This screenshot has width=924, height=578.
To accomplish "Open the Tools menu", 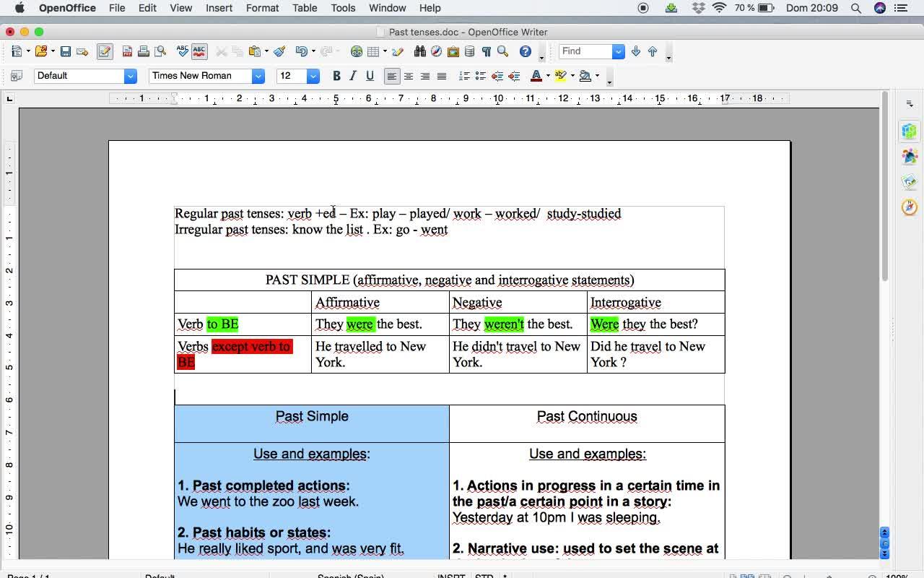I will coord(343,8).
